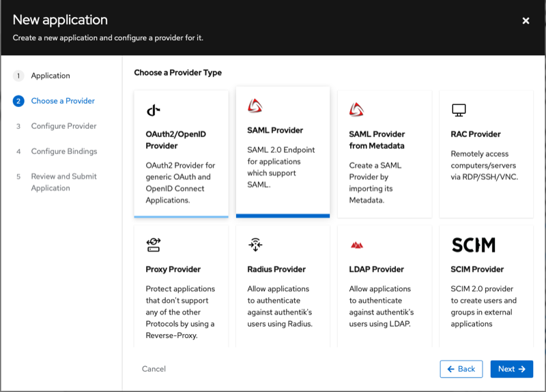Click the step 2 number badge
546x392 pixels.
tap(18, 101)
